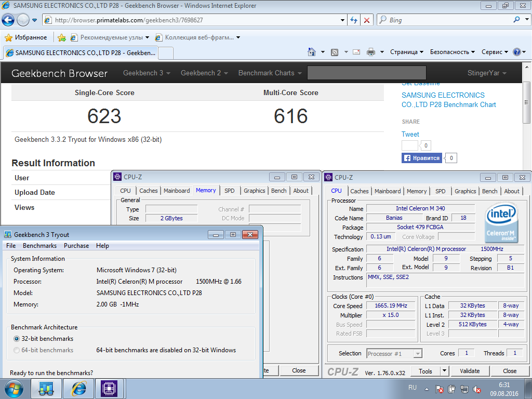Click the Tweet link
Viewport: 532px width, 399px height.
coord(410,135)
